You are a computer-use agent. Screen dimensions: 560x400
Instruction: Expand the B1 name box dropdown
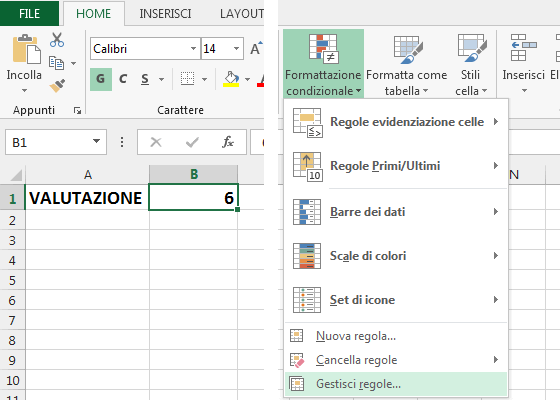(96, 142)
